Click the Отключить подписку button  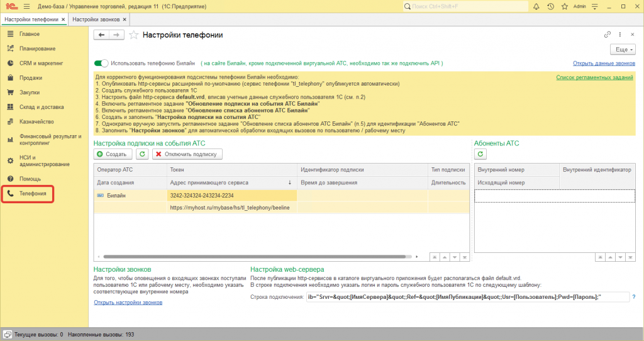point(187,154)
